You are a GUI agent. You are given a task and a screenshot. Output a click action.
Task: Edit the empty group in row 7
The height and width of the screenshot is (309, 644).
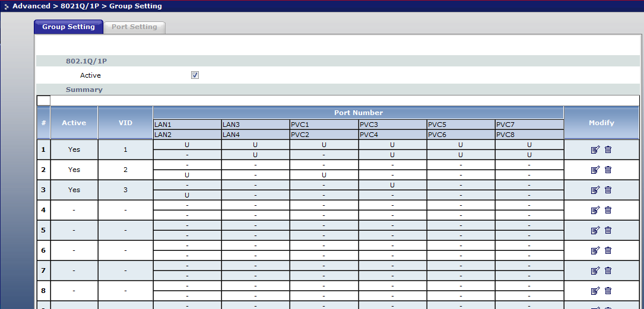click(595, 270)
